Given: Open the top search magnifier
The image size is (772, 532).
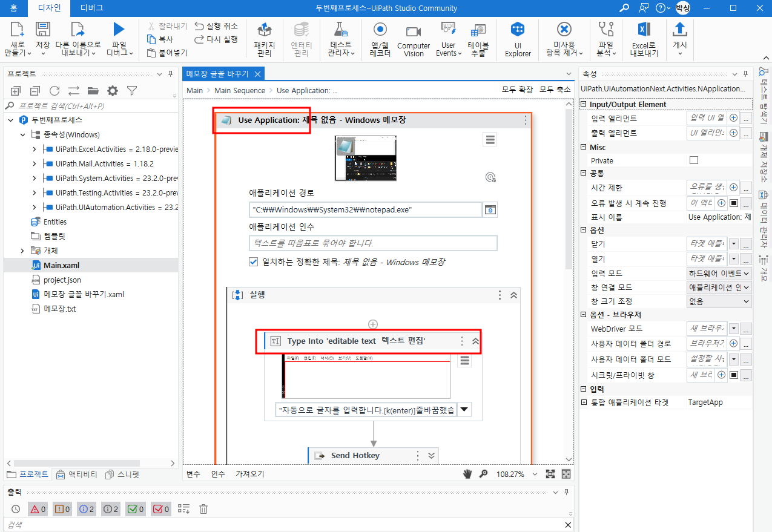Looking at the screenshot, I should pos(624,8).
